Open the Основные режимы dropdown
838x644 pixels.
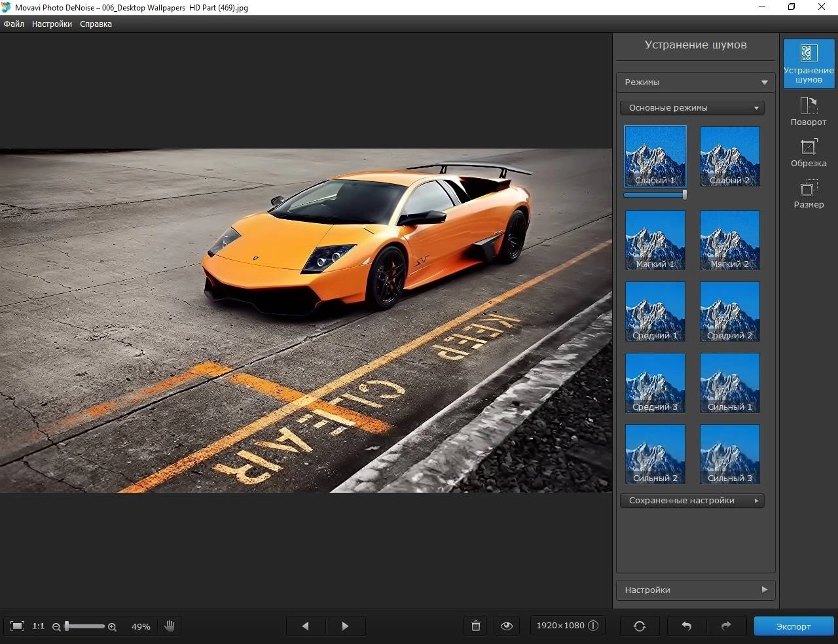[x=692, y=108]
